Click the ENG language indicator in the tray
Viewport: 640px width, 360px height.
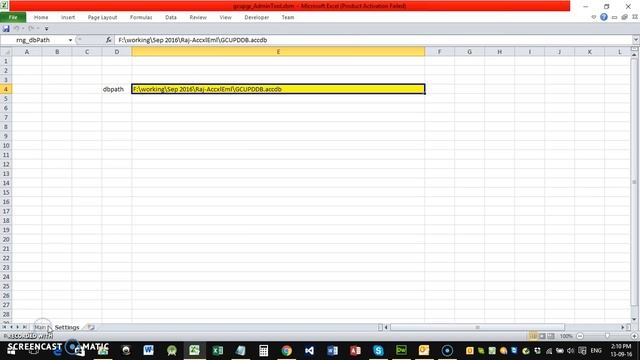(x=596, y=351)
